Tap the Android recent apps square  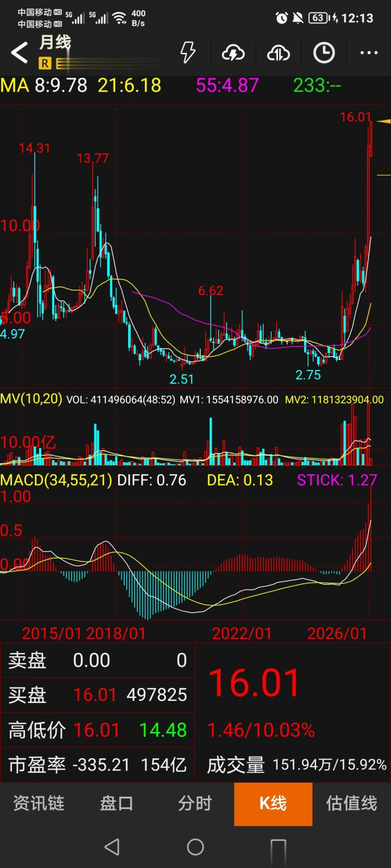[x=278, y=847]
